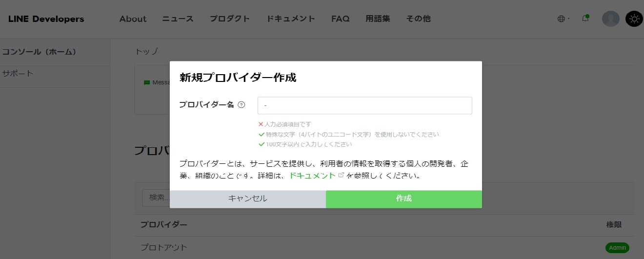The image size is (644, 259).
Task: Click the green 作成 button
Action: point(404,199)
